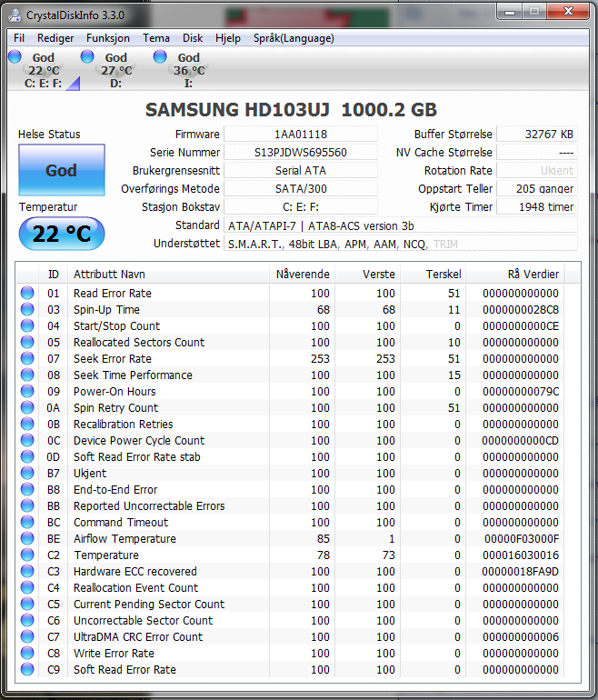Click status orb for Reallocated Sectors Count
This screenshot has height=700, width=598.
(27, 342)
